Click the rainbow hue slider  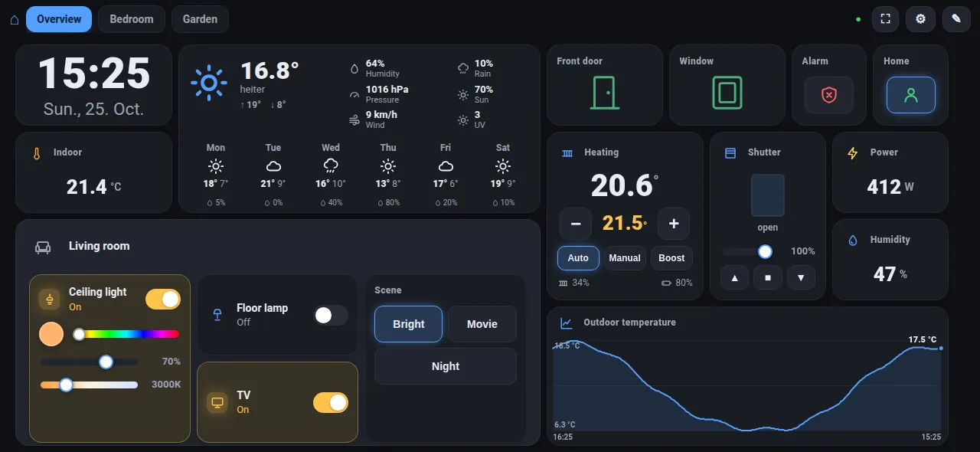click(x=127, y=334)
